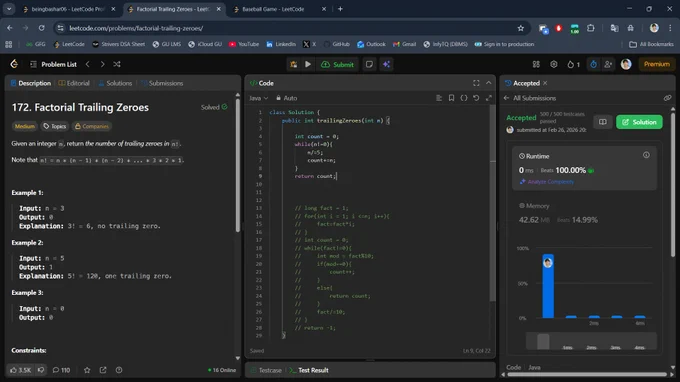The width and height of the screenshot is (680, 382).
Task: Click the debugger icon beside Run
Action: [294, 64]
